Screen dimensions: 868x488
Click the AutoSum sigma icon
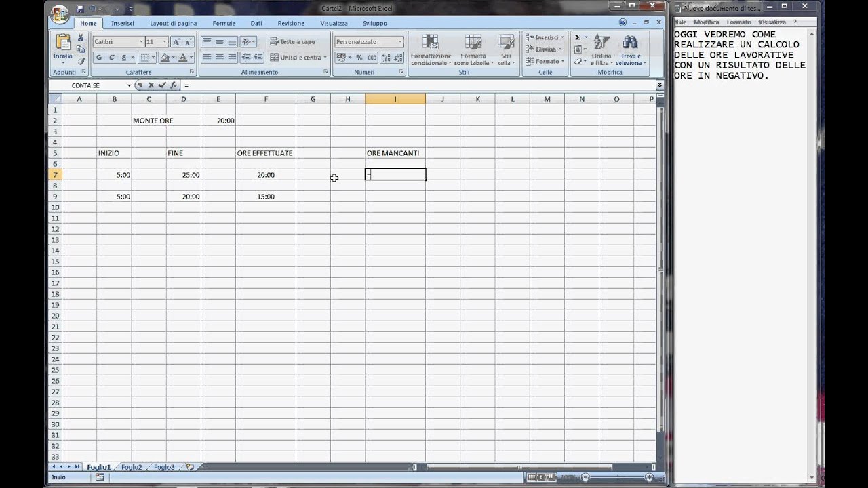(578, 38)
